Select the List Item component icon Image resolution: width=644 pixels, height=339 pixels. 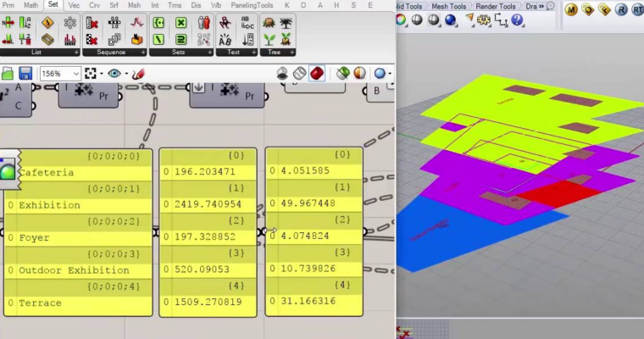tap(8, 23)
